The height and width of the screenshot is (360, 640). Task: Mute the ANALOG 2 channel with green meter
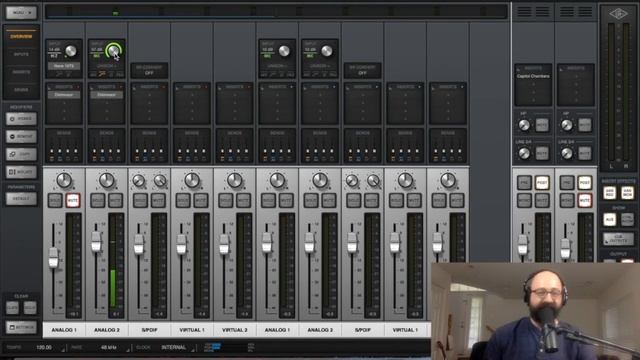pyautogui.click(x=116, y=200)
